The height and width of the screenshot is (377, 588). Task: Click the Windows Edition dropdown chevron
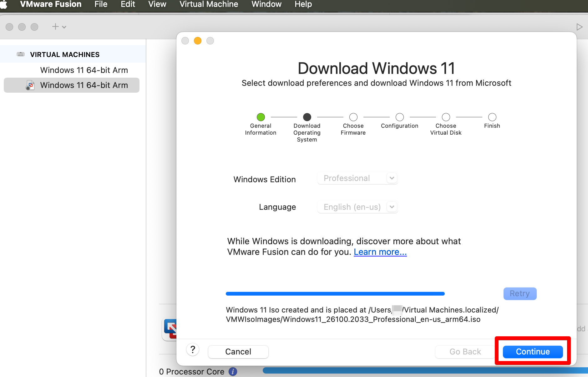pyautogui.click(x=392, y=178)
